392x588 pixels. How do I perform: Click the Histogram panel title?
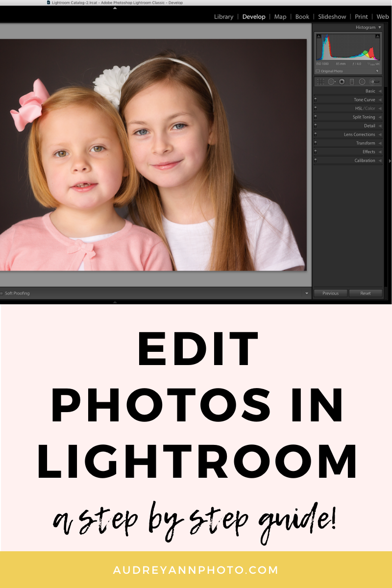coord(366,27)
